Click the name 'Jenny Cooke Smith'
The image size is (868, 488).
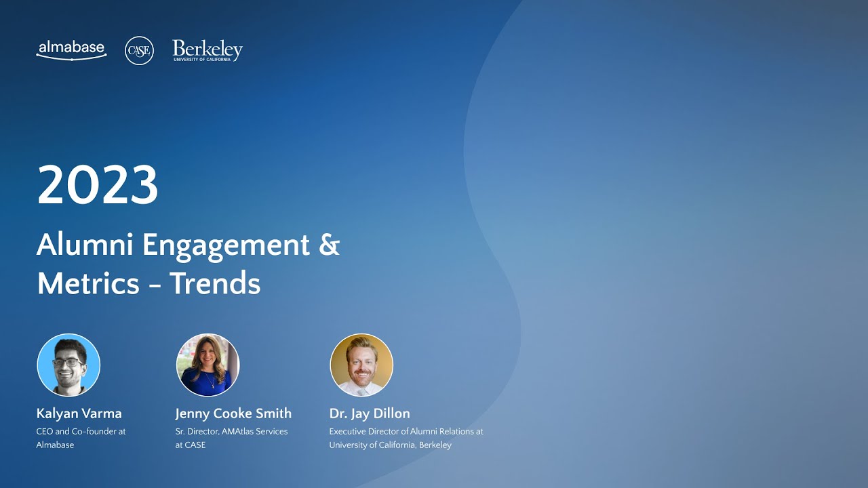click(233, 413)
